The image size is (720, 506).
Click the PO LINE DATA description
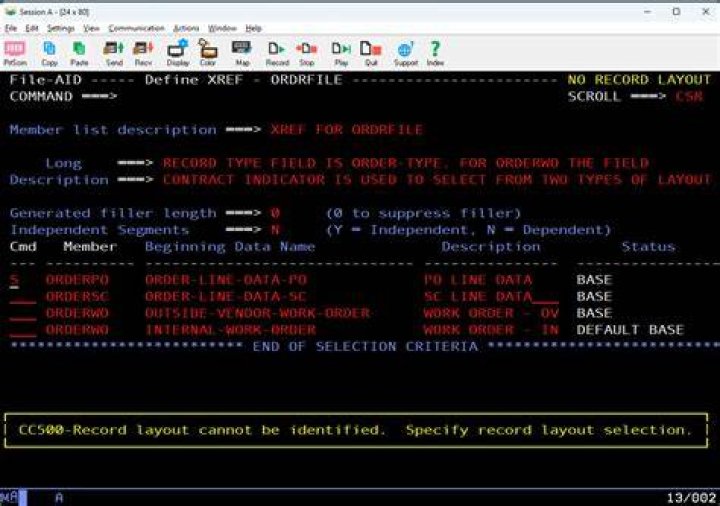pyautogui.click(x=478, y=280)
